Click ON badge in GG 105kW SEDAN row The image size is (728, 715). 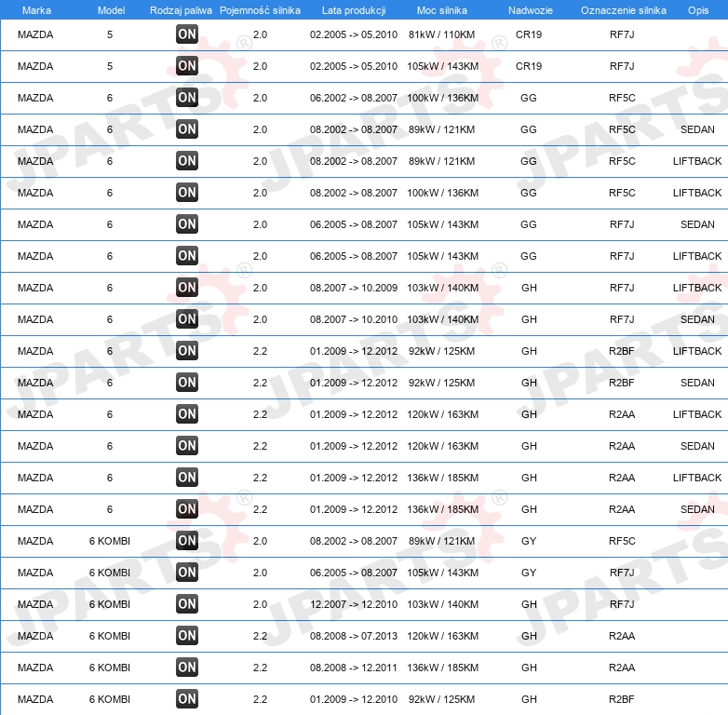[x=187, y=224]
